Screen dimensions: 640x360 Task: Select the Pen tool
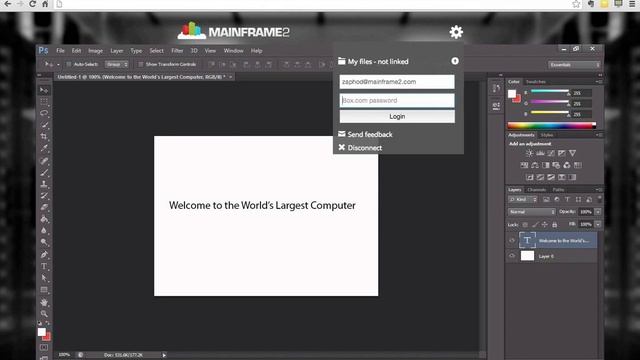pos(44,255)
